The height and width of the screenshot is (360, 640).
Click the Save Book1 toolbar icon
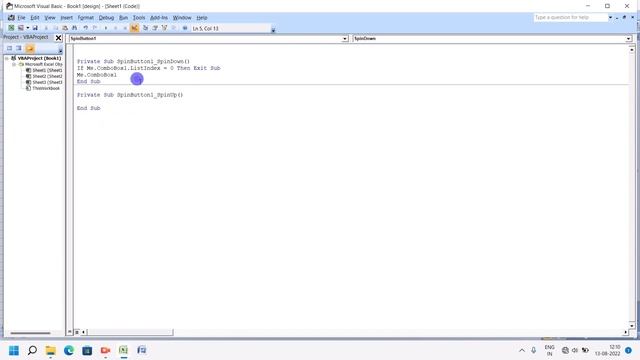click(x=35, y=28)
